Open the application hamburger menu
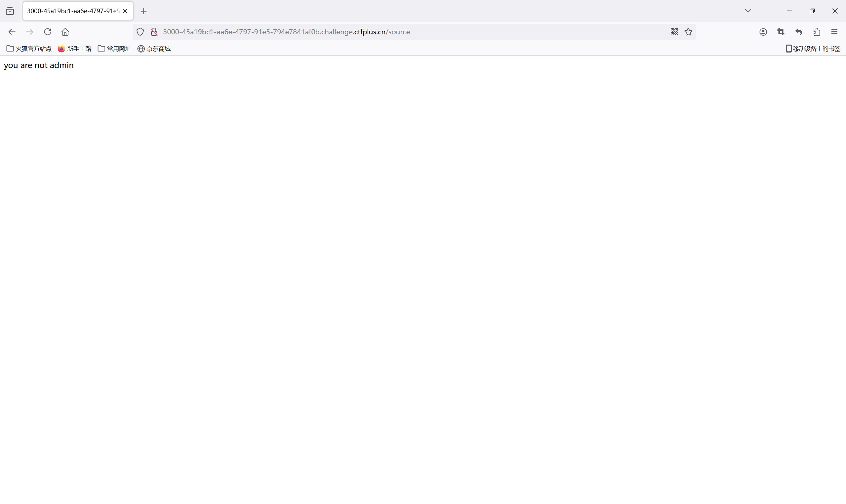 [834, 32]
